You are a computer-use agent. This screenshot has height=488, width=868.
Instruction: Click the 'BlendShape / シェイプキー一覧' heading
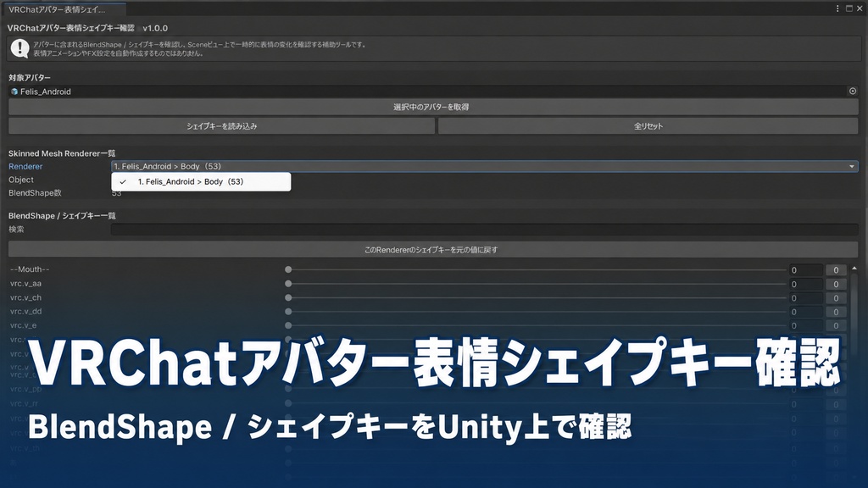tap(62, 216)
